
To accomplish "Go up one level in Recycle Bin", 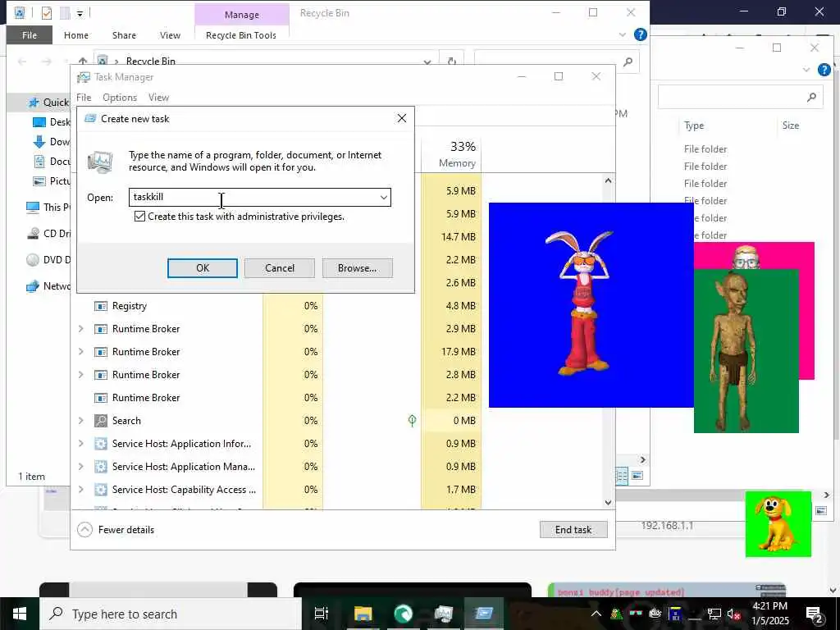I will point(83,61).
